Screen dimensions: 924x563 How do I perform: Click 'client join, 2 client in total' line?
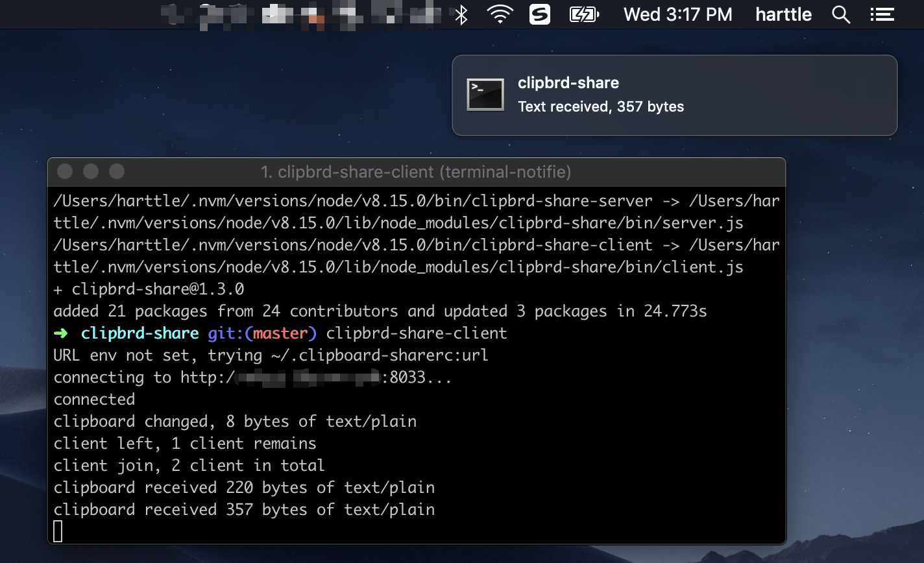coord(189,466)
